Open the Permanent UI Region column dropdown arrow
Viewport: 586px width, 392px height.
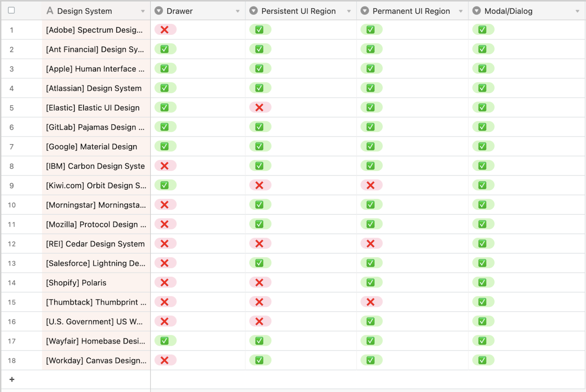coord(461,11)
